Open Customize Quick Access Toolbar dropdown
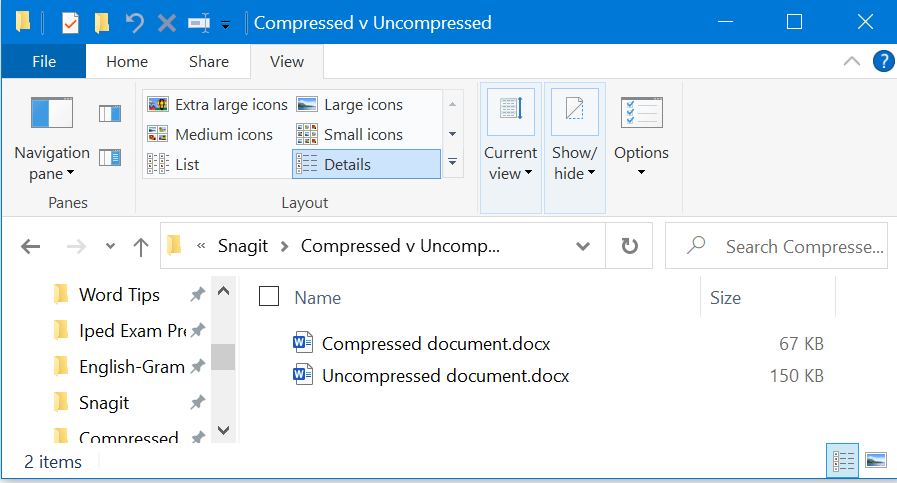Screen dimensions: 897x483 coord(225,25)
